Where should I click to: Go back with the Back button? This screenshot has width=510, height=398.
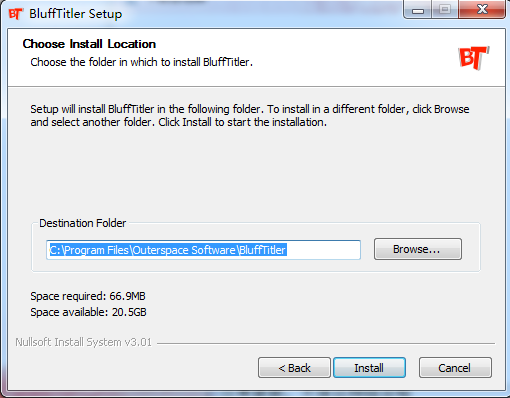(x=294, y=368)
